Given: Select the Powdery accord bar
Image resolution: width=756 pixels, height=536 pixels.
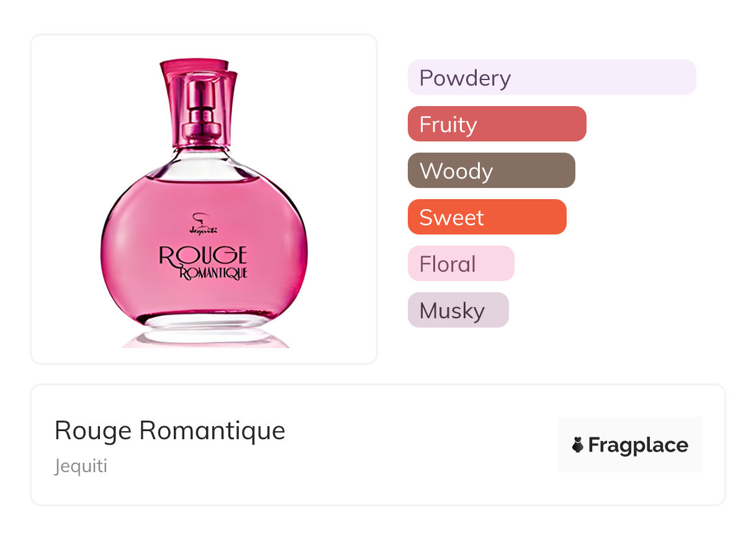Looking at the screenshot, I should coord(551,78).
